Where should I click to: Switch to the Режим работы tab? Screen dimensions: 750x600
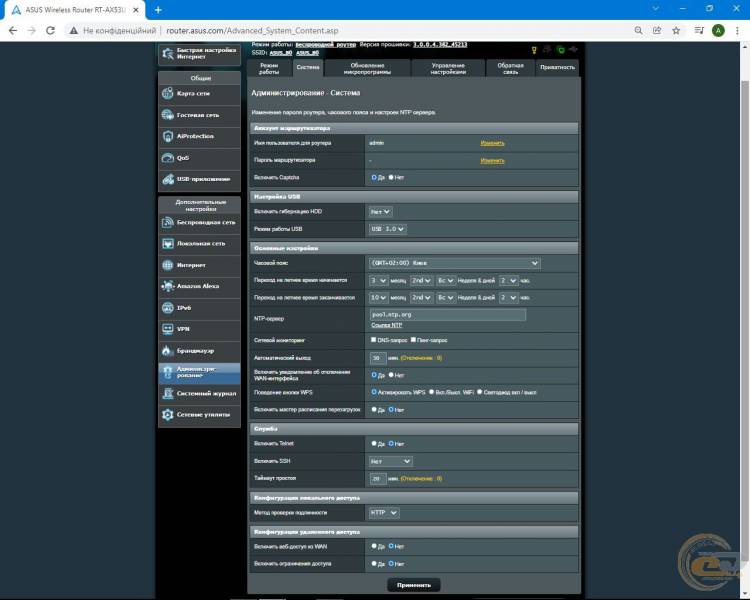coord(269,68)
